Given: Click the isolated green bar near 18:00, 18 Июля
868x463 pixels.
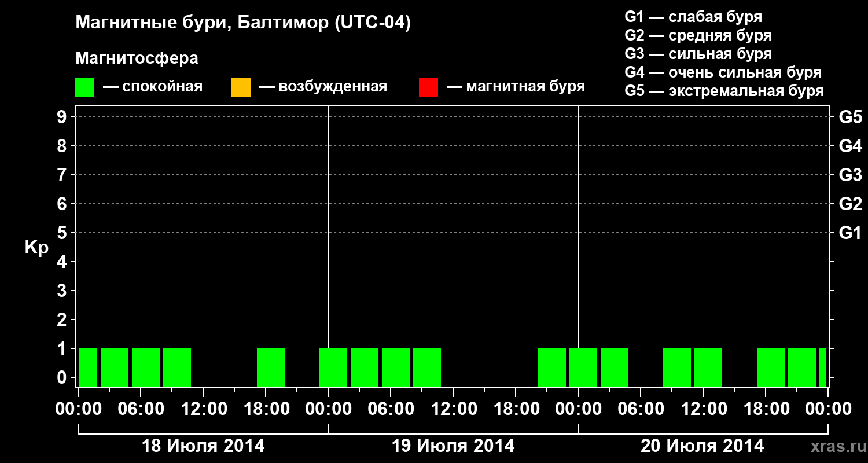Looking at the screenshot, I should [271, 367].
